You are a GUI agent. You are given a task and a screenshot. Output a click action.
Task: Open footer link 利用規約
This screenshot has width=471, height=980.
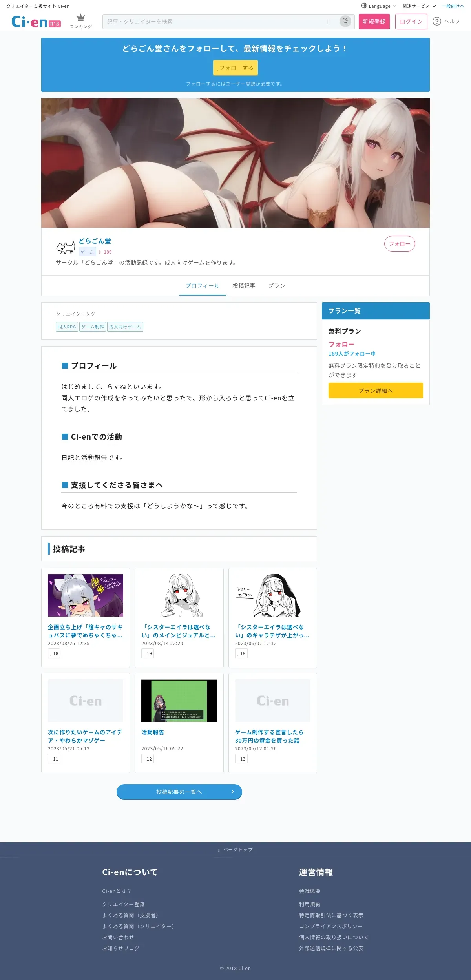(x=310, y=904)
